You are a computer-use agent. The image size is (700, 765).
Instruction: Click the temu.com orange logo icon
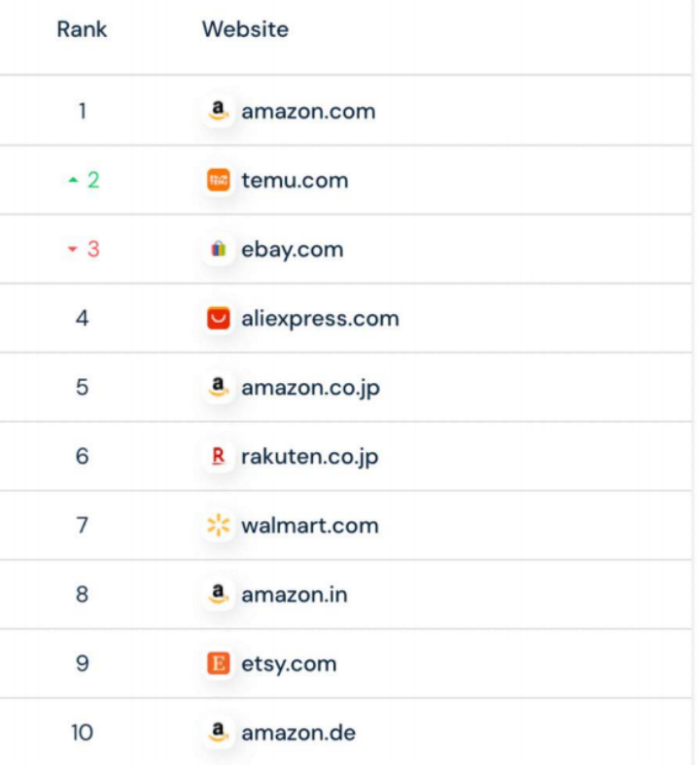pos(219,180)
